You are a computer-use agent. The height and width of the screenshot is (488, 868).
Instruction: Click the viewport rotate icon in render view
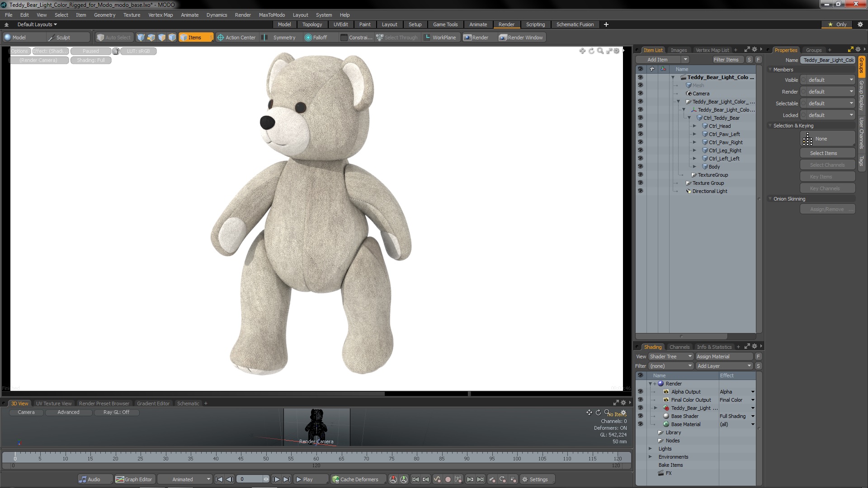tap(591, 51)
